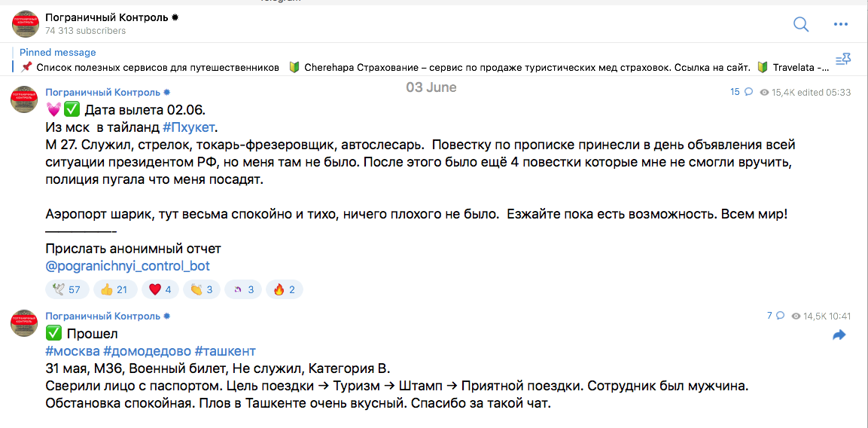Viewport: 868px width, 428px height.
Task: Open the @pogranichnyi_control_bot link
Action: [x=128, y=265]
